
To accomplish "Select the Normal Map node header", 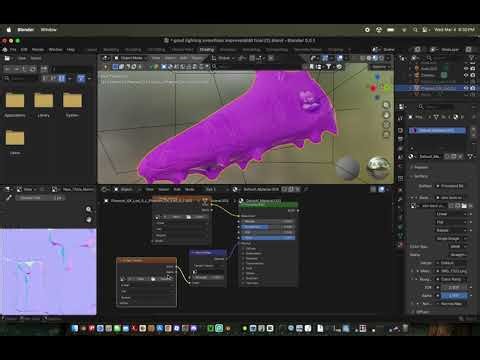I will 208,253.
